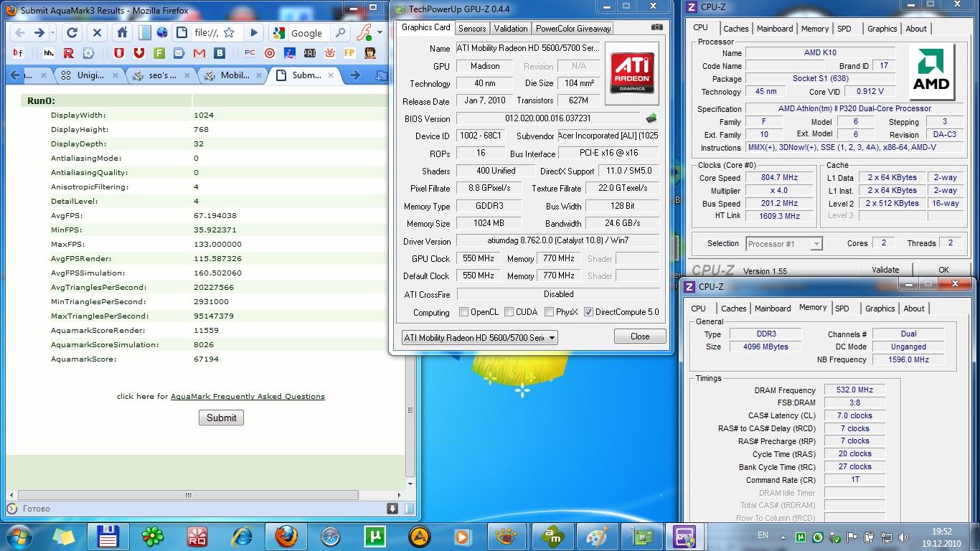Viewport: 980px width, 551px height.
Task: Open the PowerColor Giveaway tab
Action: [x=573, y=29]
